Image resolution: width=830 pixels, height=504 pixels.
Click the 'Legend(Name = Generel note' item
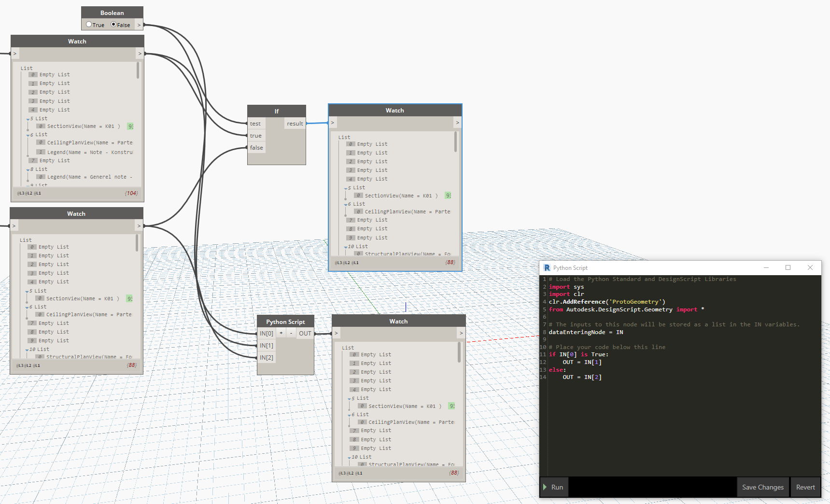pos(89,177)
